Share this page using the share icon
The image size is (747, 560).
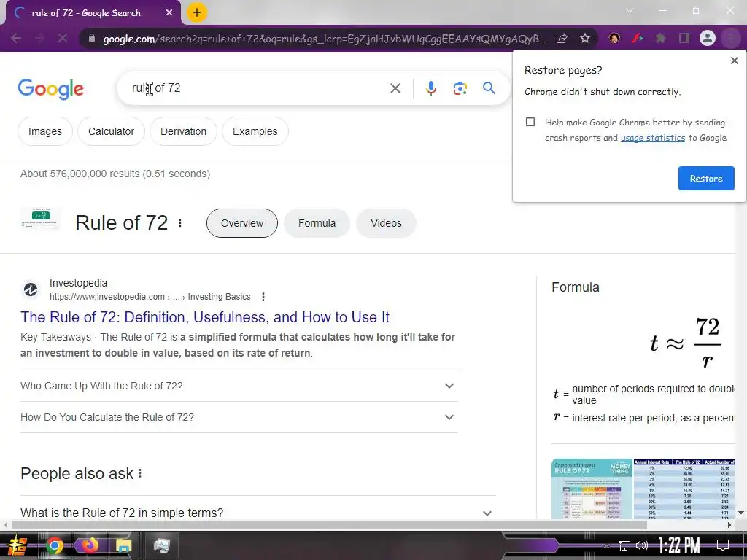tap(562, 38)
